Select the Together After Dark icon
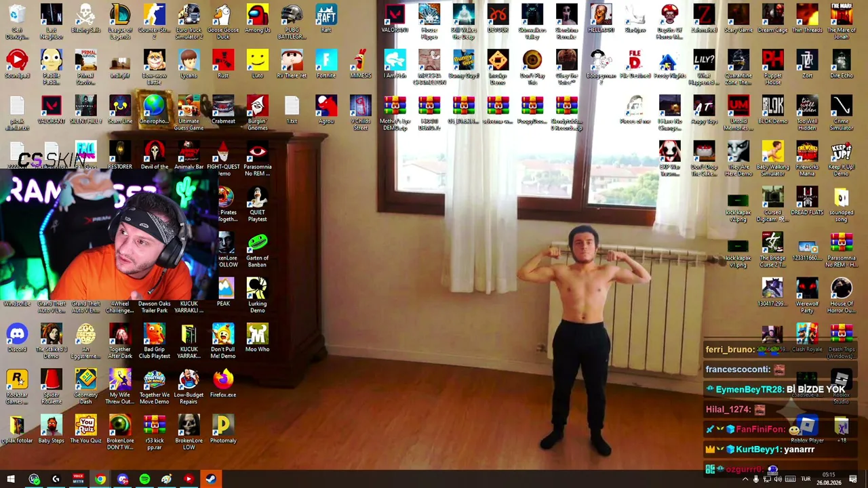The image size is (868, 488). (x=120, y=340)
